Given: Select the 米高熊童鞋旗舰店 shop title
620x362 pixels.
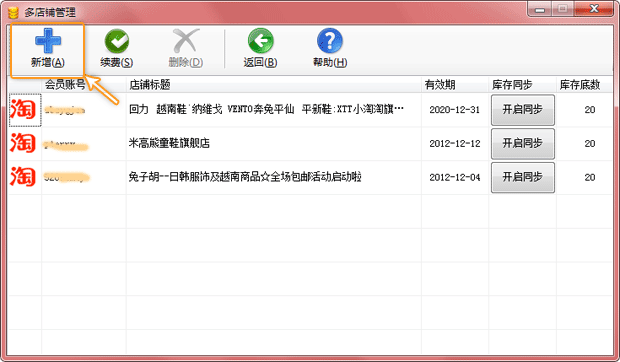Looking at the screenshot, I should [169, 143].
